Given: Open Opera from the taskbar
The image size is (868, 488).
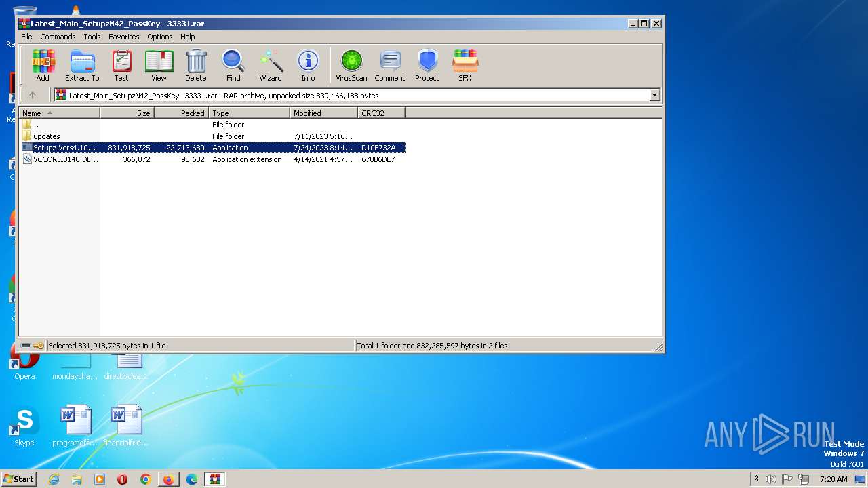Looking at the screenshot, I should pos(123,479).
